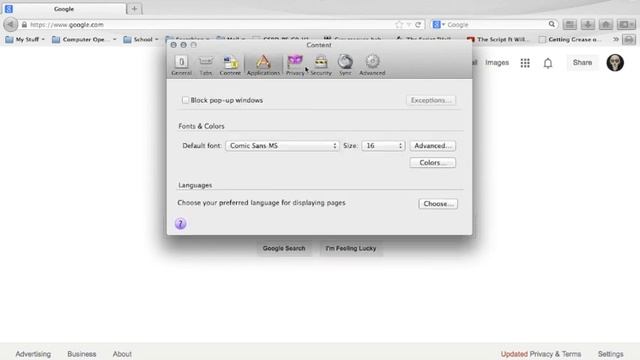Click the I'm Feeling Lucky button
This screenshot has width=640, height=360.
coord(351,248)
